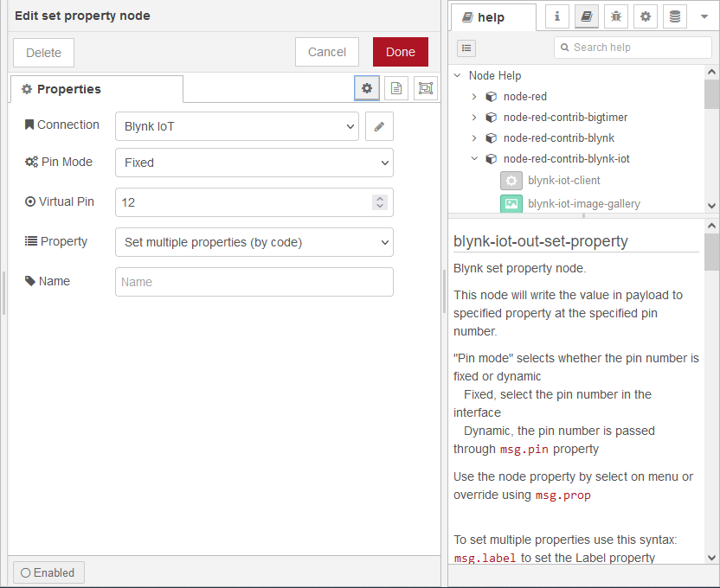The width and height of the screenshot is (720, 588).
Task: Click the node-red-contrib-blynk cube icon
Action: coord(492,138)
